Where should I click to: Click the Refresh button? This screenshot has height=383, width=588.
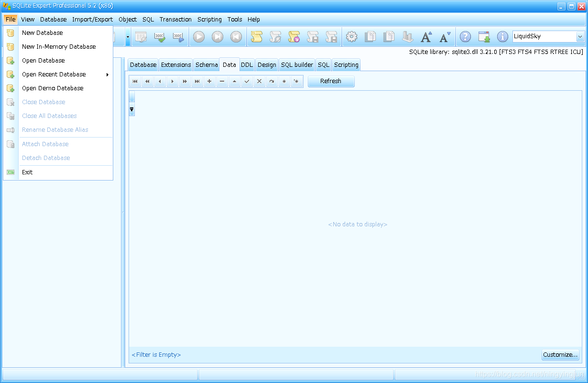point(331,81)
